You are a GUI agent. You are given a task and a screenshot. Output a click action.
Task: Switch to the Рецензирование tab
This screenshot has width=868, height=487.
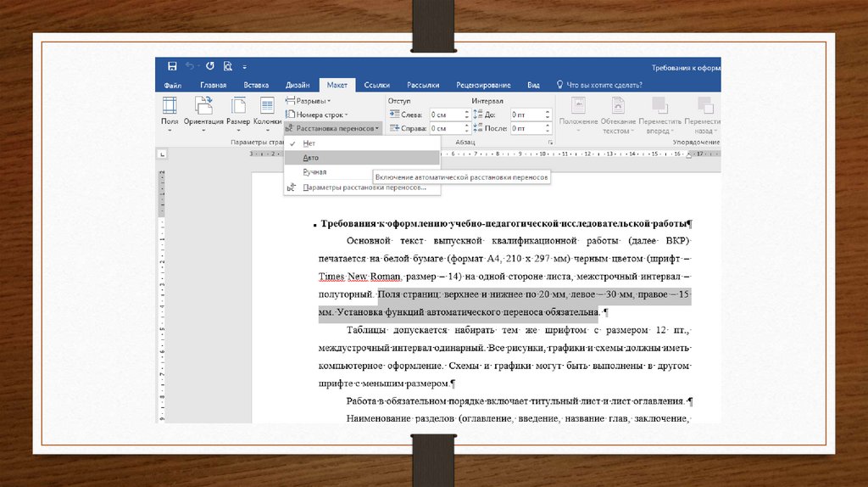click(x=483, y=85)
